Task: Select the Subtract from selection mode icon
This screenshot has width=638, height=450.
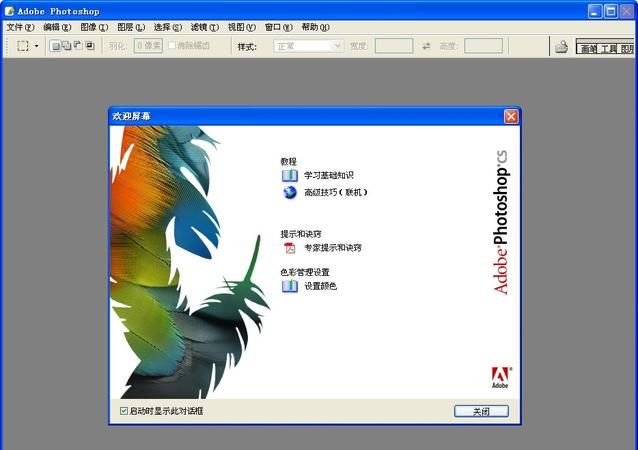Action: point(78,46)
